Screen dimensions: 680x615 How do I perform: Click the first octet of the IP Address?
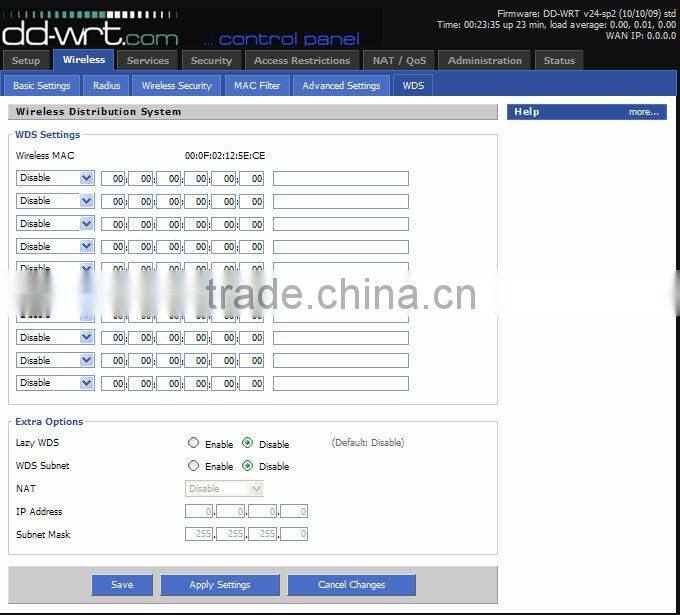199,511
